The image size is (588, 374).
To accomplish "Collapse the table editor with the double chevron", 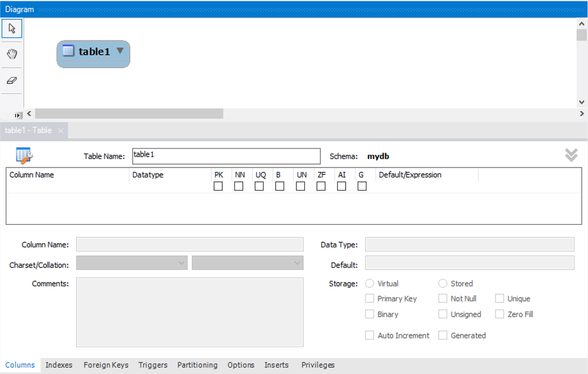I will tap(571, 155).
